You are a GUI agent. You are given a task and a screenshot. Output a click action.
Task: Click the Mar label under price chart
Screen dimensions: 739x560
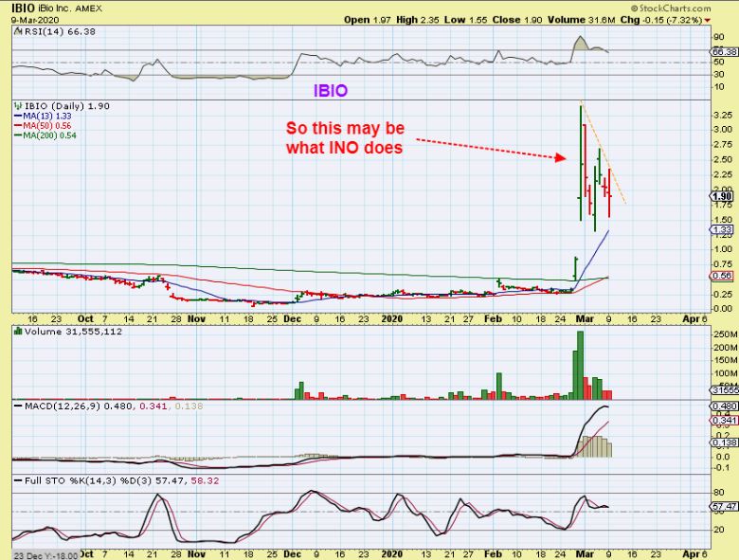click(585, 319)
